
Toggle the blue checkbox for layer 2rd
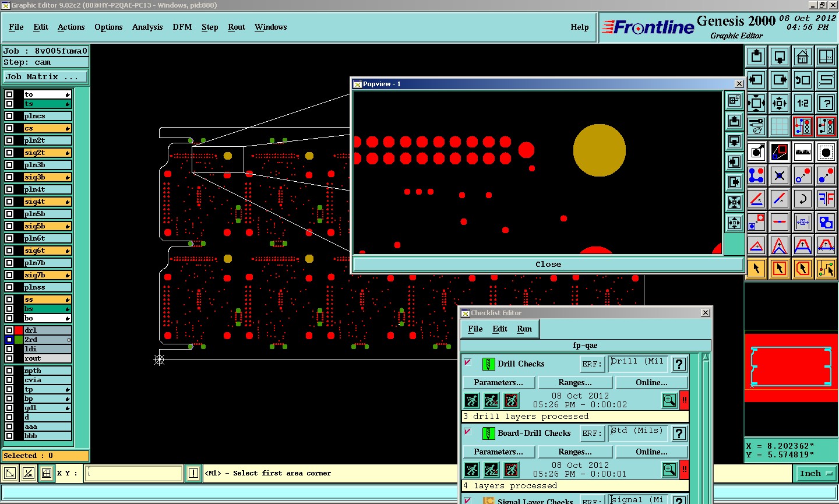click(x=9, y=340)
